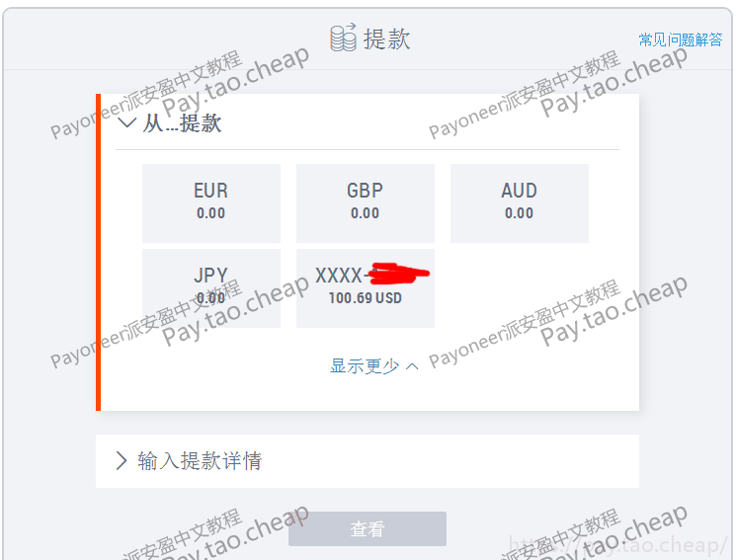Open the 常见问题解答 FAQ link
This screenshot has width=736, height=560.
pyautogui.click(x=680, y=40)
